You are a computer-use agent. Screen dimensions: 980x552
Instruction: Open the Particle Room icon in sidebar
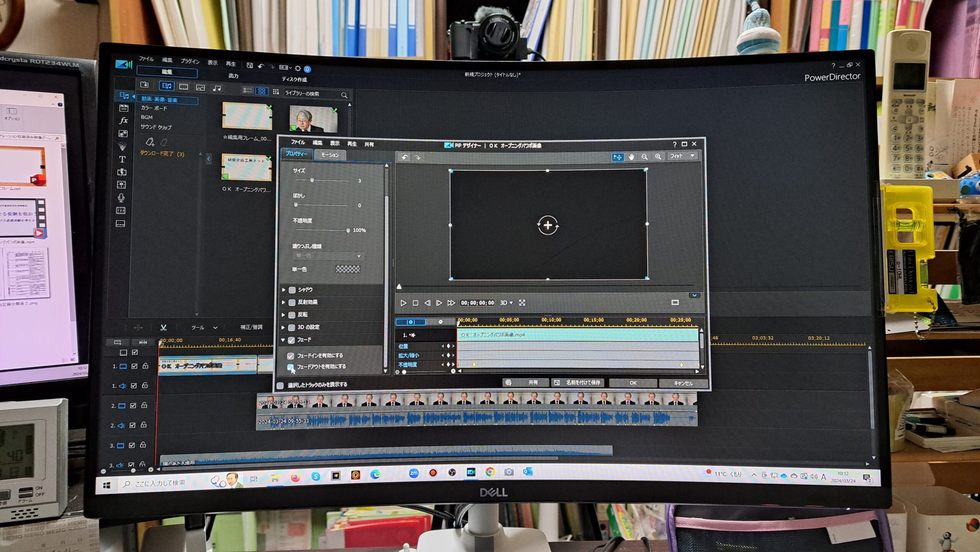pyautogui.click(x=122, y=146)
